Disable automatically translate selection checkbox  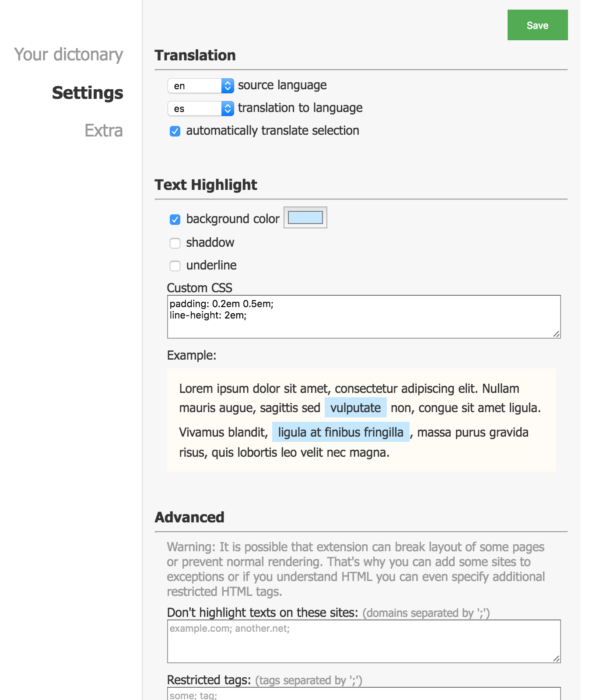pyautogui.click(x=175, y=131)
